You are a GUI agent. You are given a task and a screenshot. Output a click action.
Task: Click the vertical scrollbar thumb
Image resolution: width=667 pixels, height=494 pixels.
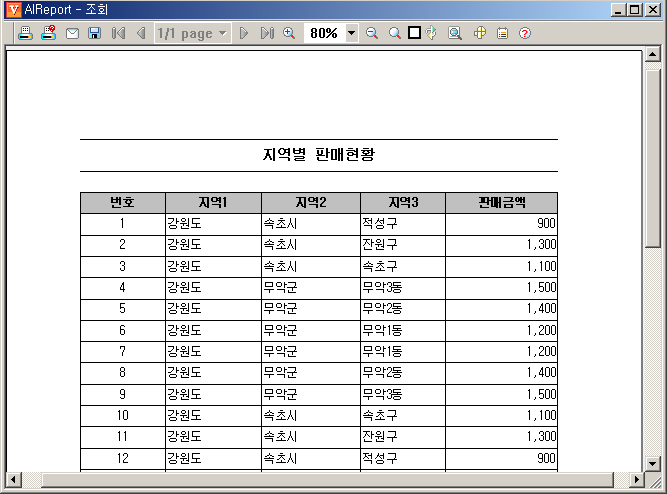[653, 158]
